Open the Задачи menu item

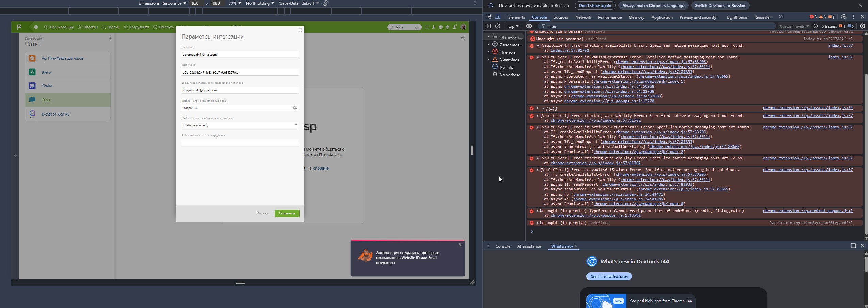[111, 27]
